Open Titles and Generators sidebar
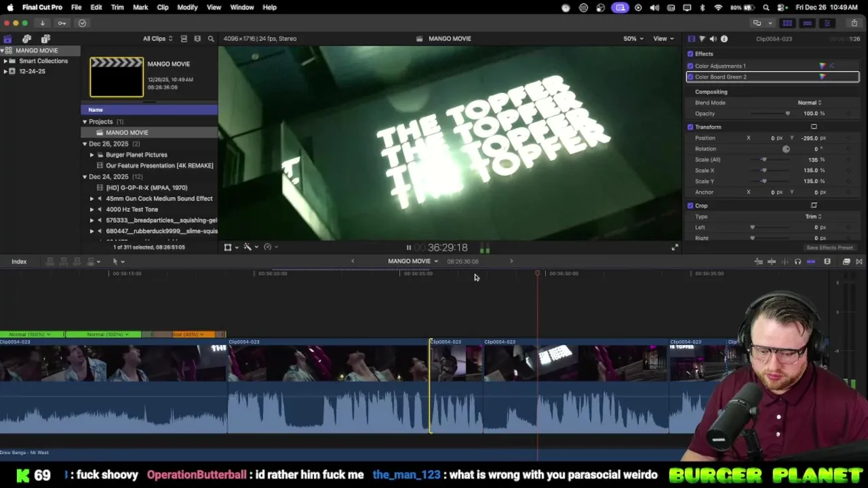 tap(45, 39)
